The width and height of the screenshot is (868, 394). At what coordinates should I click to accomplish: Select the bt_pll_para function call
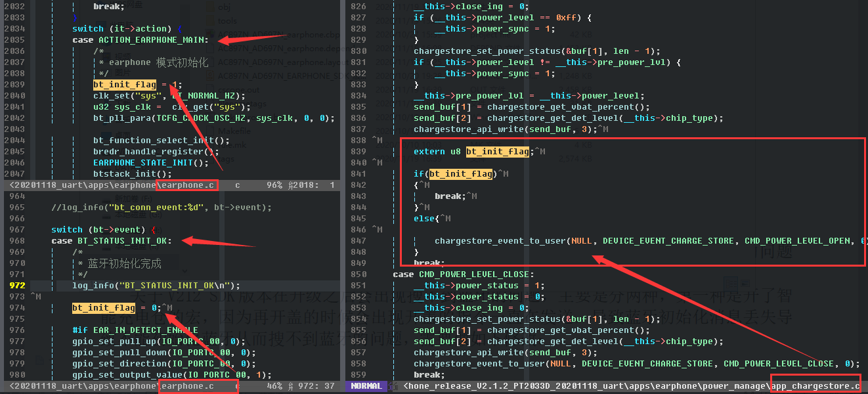(214, 118)
